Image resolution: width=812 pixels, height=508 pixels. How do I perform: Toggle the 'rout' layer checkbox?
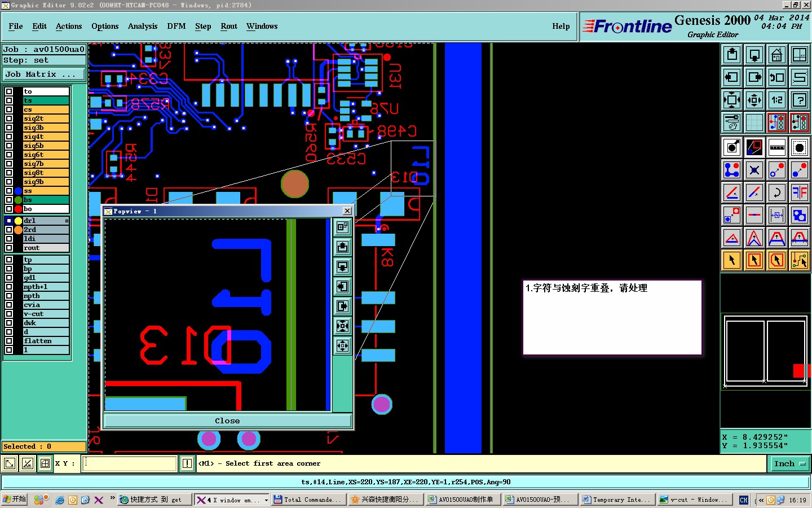coord(9,248)
